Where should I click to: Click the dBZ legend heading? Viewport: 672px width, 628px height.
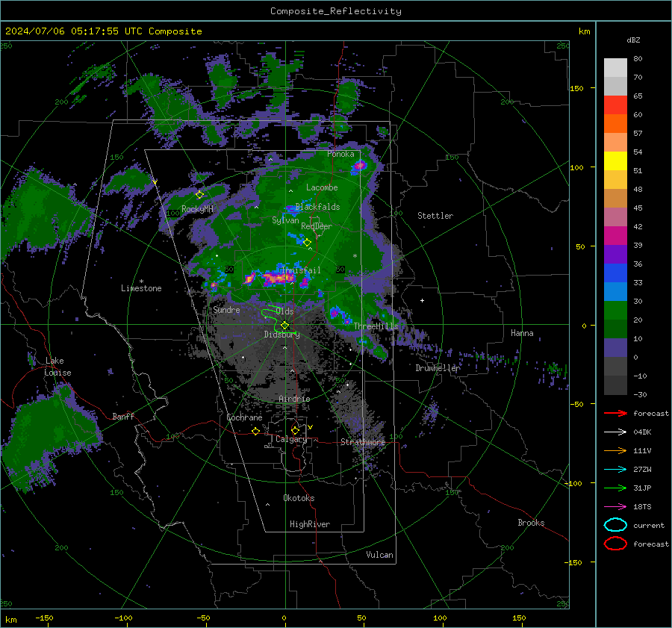click(633, 40)
